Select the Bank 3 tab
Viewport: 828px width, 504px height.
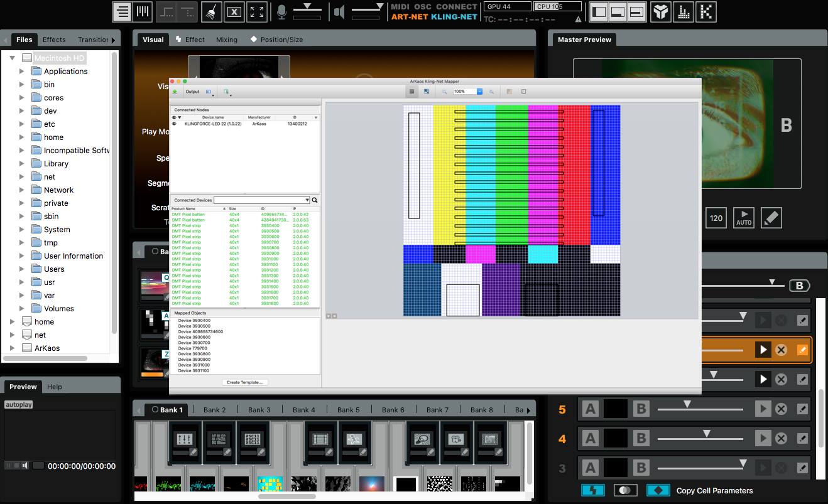[259, 410]
